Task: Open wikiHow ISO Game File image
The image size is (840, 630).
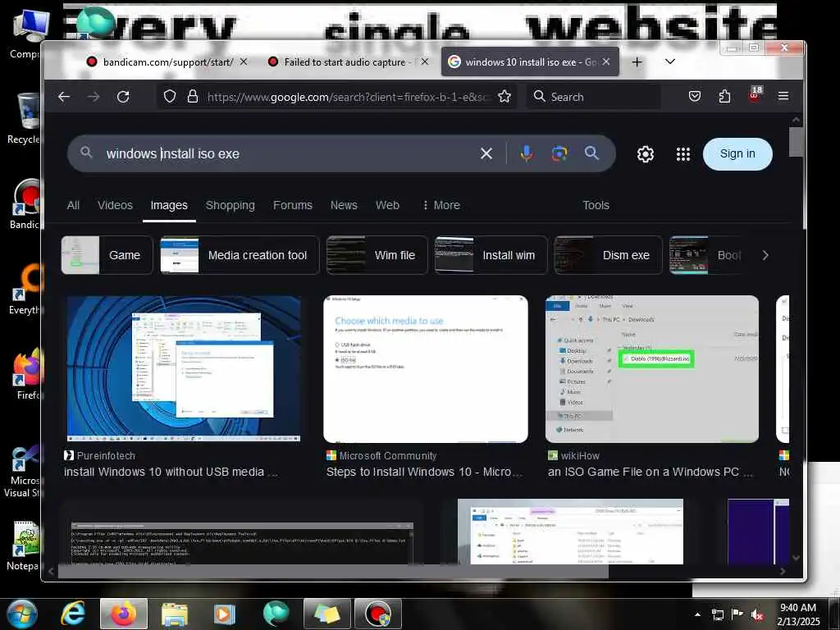Action: (x=652, y=369)
